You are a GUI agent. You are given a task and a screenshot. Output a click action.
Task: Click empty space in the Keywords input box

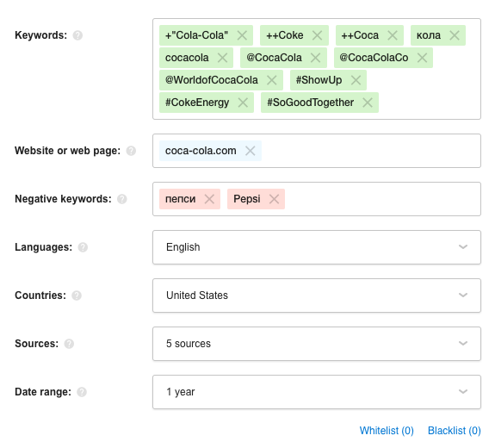tap(430, 95)
